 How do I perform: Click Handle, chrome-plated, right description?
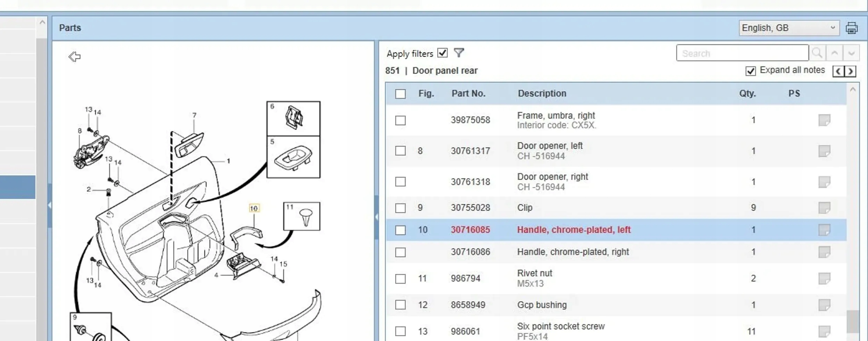click(573, 252)
